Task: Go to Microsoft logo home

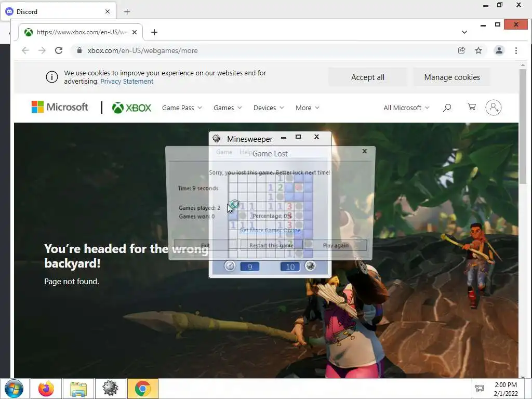Action: coord(60,107)
